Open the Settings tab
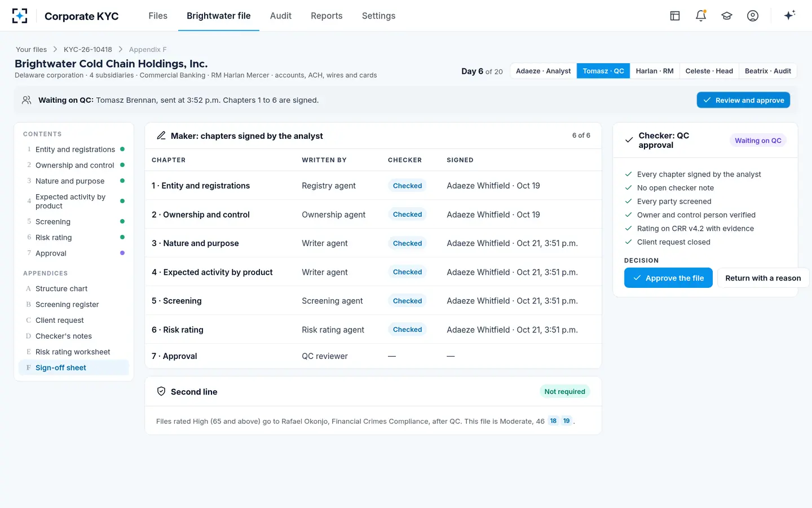 pos(378,16)
